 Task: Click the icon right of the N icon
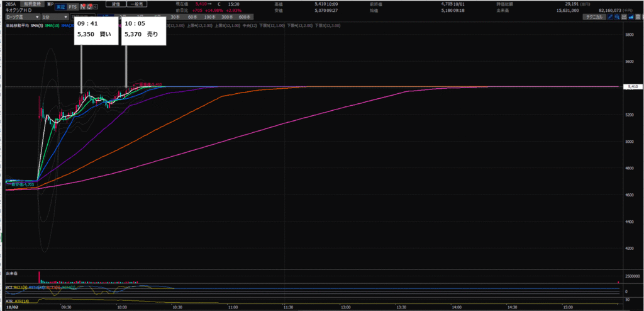[90, 6]
